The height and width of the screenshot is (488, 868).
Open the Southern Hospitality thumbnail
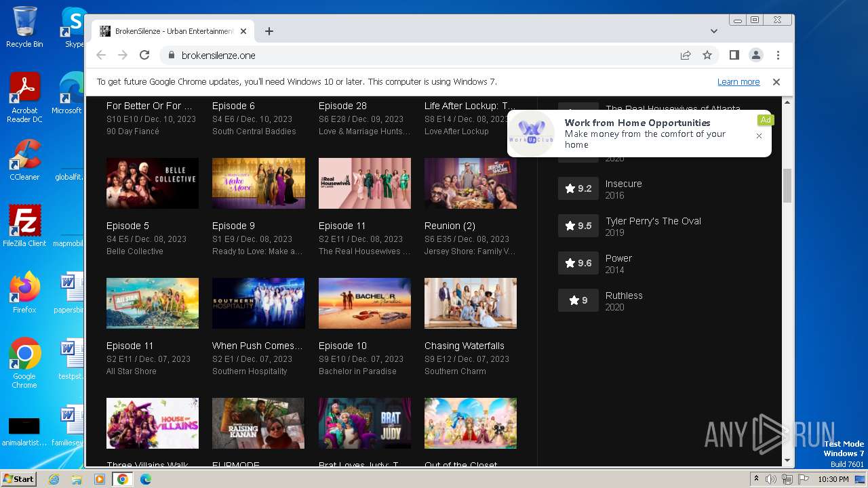258,303
